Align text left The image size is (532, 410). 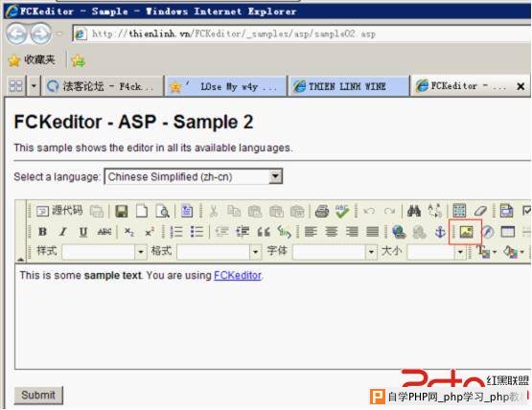click(311, 232)
